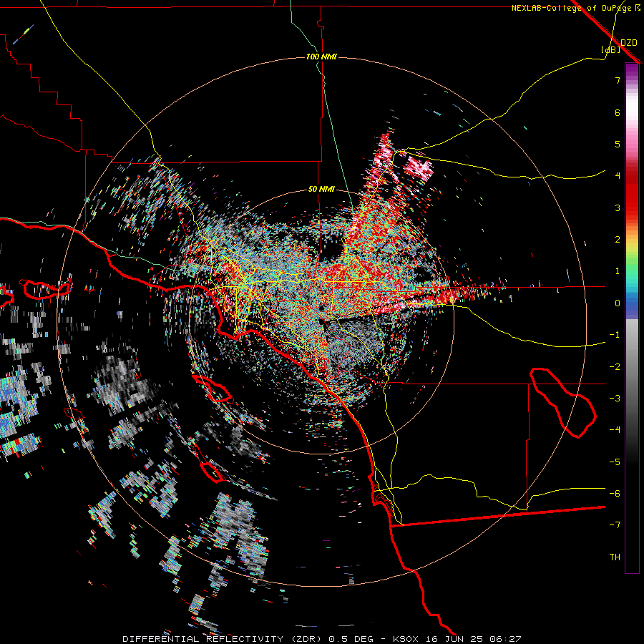644x644 pixels.
Task: Click the '[dB]' units label
Action: 611,49
